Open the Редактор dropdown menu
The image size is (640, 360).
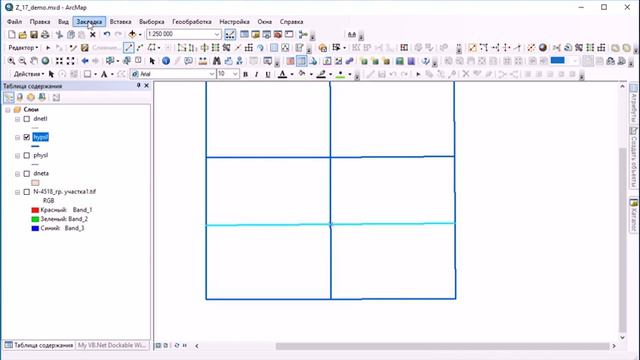[23, 48]
